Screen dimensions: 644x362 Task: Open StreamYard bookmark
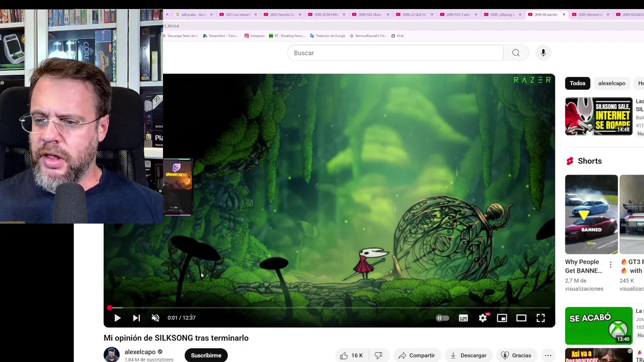(x=221, y=36)
